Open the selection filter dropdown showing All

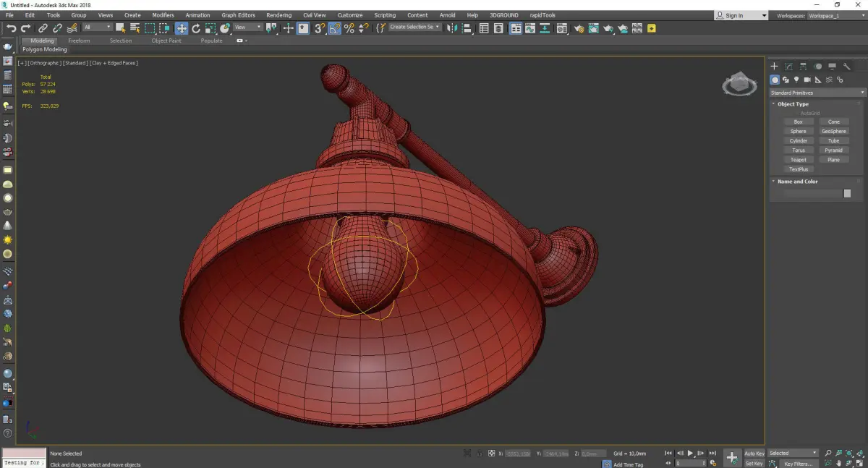97,27
